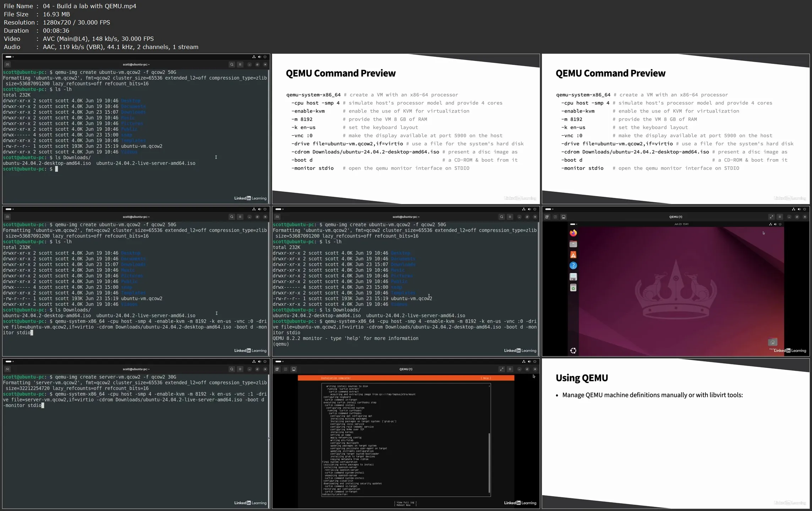Click the 'Using QEMU' slide heading
The height and width of the screenshot is (511, 812).
[x=582, y=378]
